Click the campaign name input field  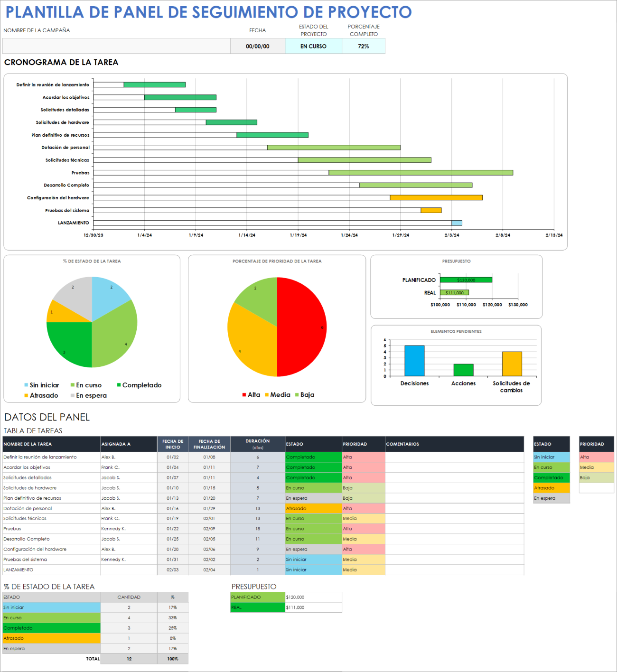116,46
